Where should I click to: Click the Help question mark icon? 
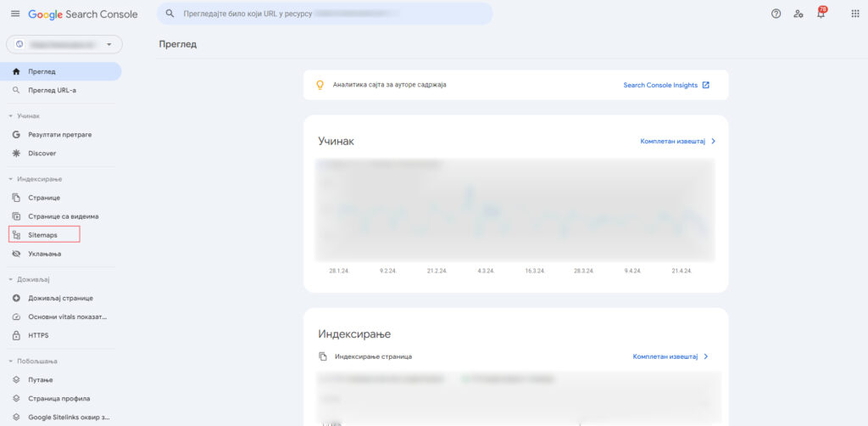coord(776,14)
